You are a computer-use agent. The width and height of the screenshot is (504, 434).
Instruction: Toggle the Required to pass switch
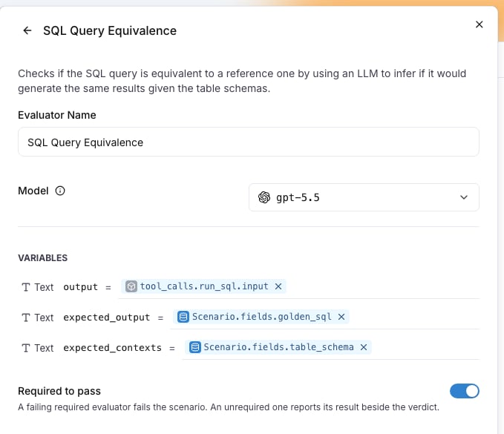(x=465, y=391)
